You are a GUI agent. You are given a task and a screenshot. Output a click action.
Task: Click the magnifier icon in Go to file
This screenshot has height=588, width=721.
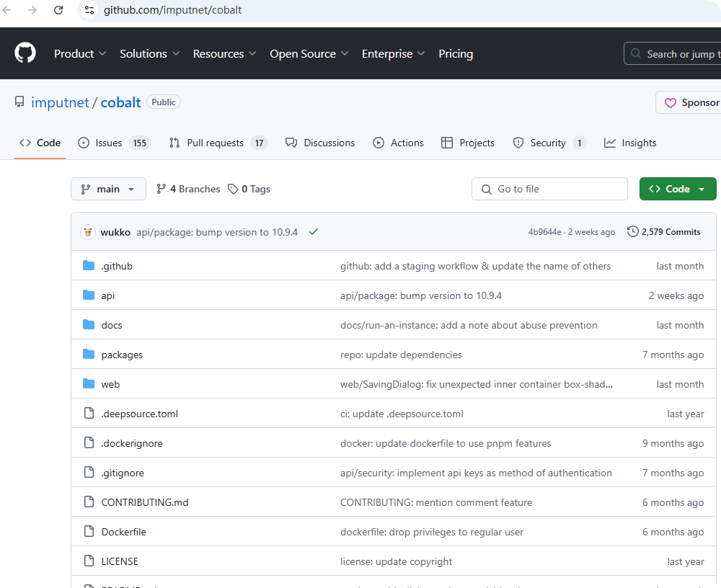tap(486, 189)
